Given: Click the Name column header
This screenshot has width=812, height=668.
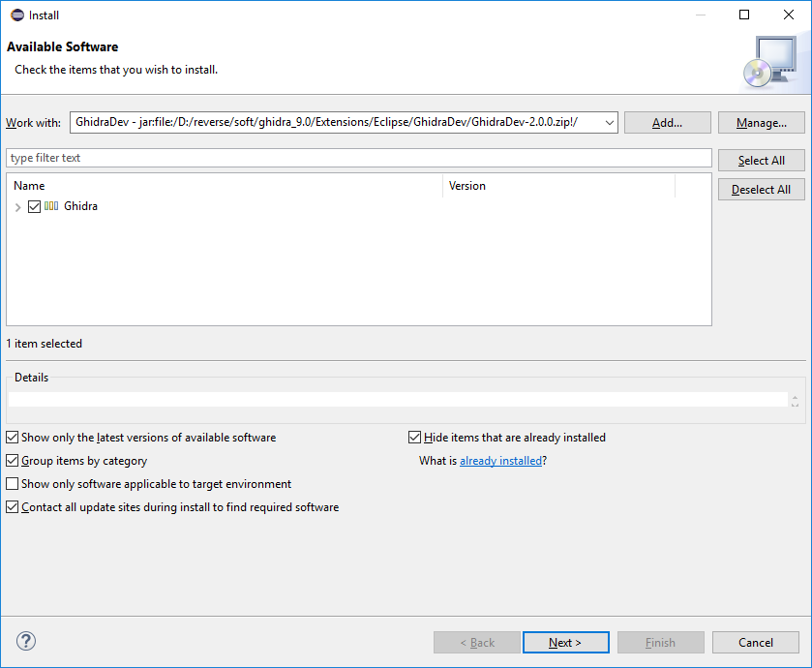Looking at the screenshot, I should [x=225, y=186].
